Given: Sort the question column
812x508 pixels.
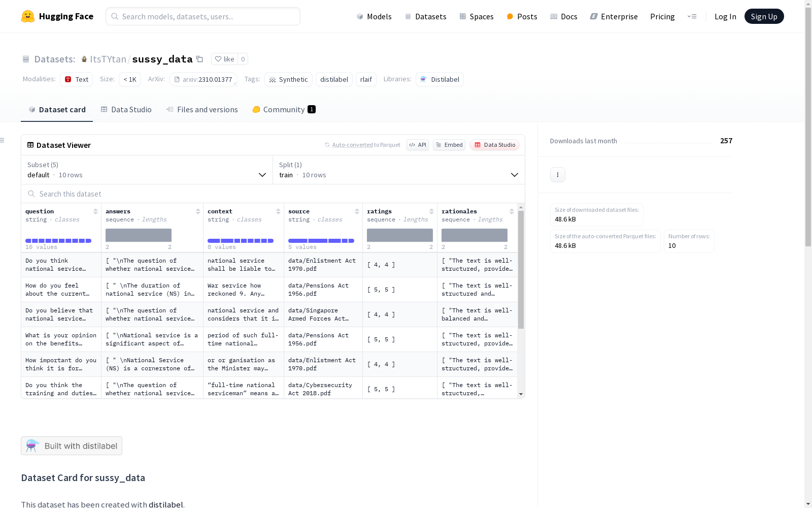Looking at the screenshot, I should [x=95, y=211].
